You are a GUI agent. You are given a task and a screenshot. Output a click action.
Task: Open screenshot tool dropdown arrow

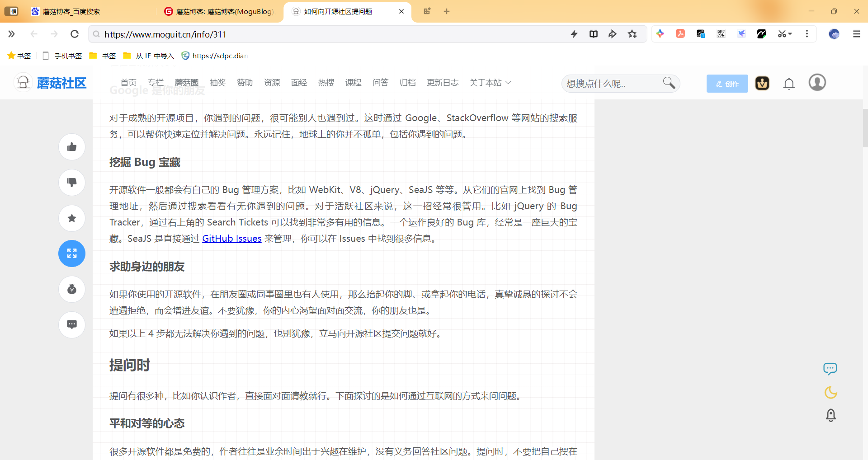tap(790, 34)
